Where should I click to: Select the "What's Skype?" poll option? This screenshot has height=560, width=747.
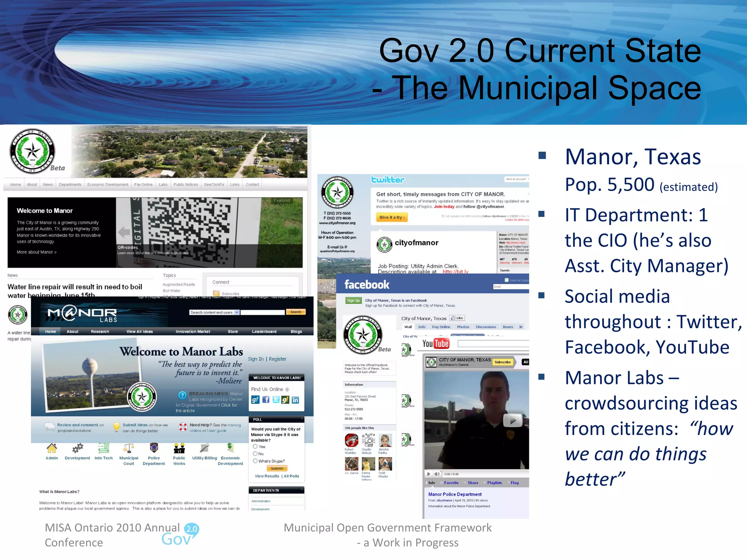click(x=255, y=461)
